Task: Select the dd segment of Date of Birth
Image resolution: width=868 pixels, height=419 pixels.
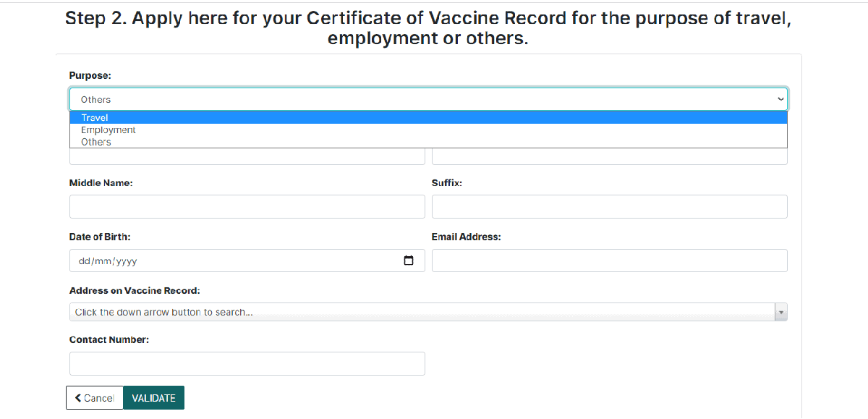Action: pyautogui.click(x=83, y=261)
